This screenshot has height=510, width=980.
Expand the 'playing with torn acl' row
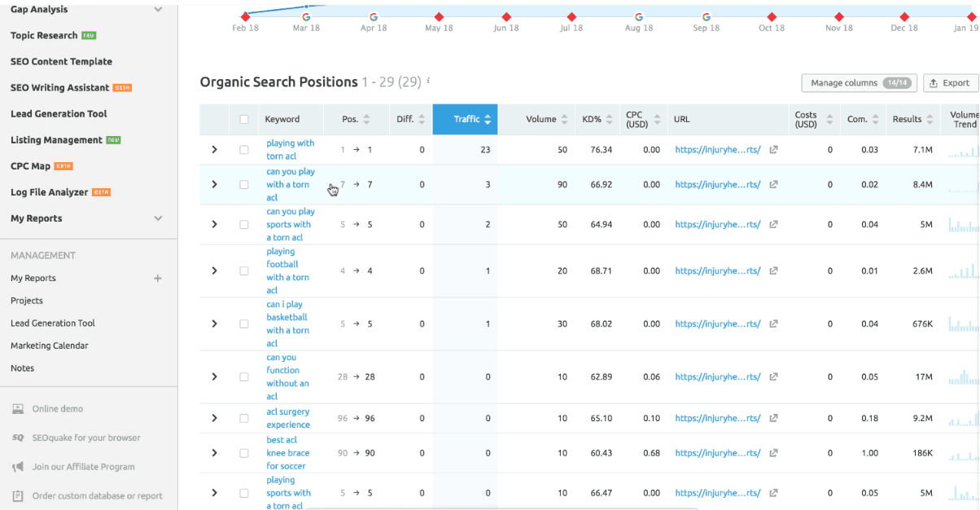[215, 150]
